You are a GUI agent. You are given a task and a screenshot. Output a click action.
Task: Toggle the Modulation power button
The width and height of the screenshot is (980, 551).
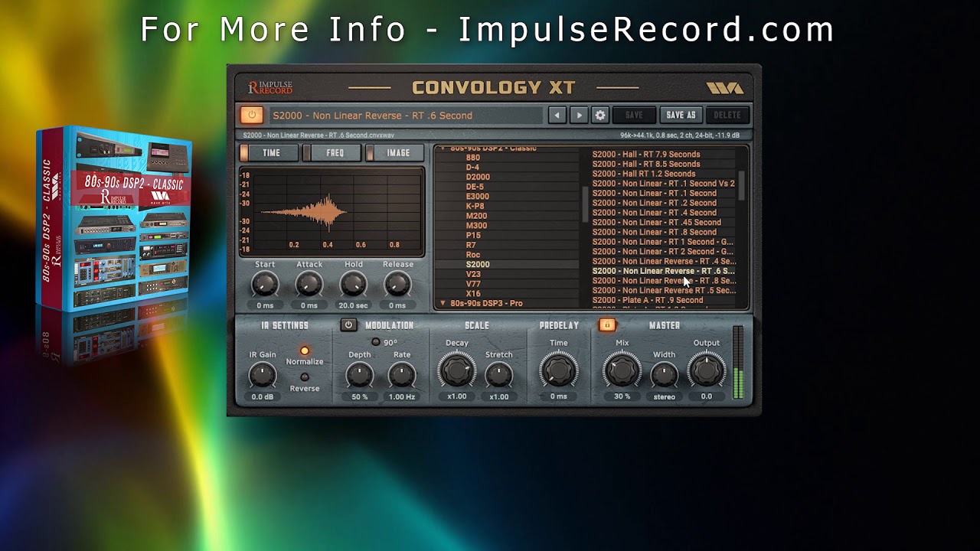(x=348, y=325)
